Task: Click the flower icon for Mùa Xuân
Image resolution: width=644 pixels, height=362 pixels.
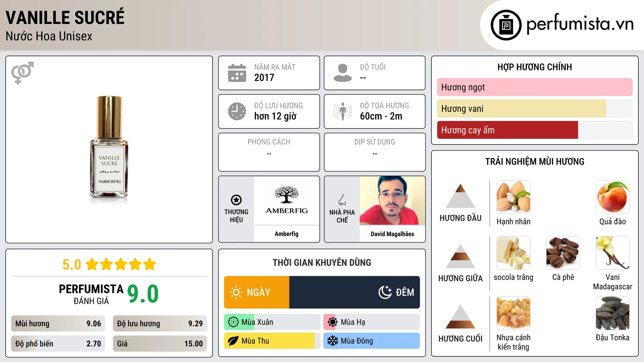Action: 233,322
